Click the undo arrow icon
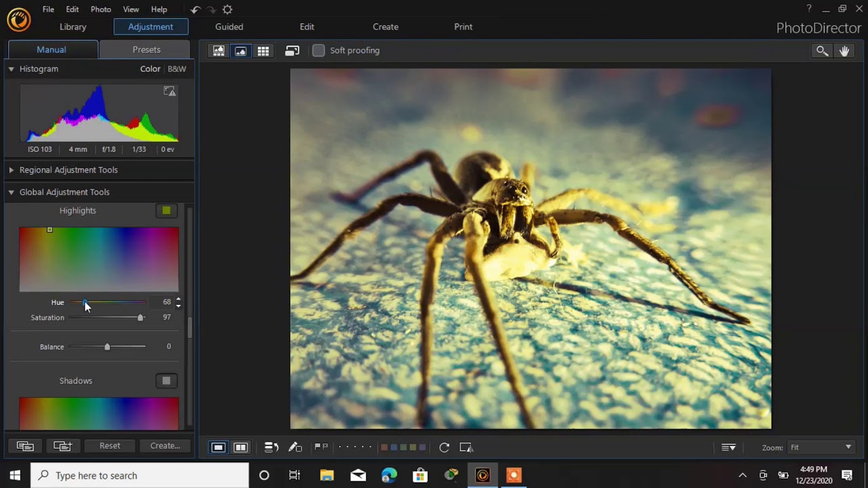Screen dimensions: 868x488 coord(195,9)
